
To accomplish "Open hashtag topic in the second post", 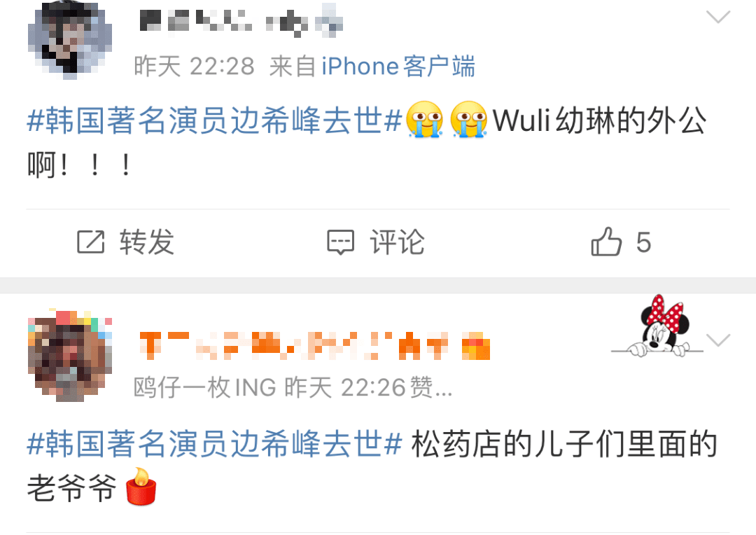I will coord(215,444).
